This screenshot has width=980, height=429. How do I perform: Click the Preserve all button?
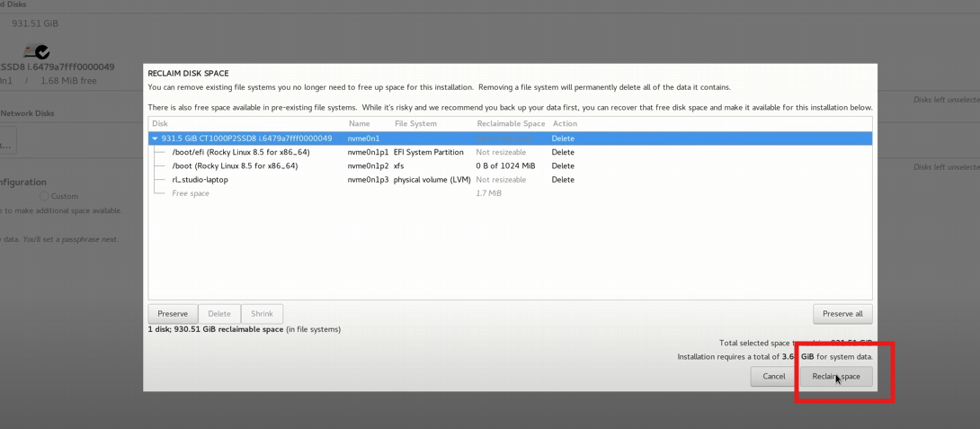click(842, 314)
